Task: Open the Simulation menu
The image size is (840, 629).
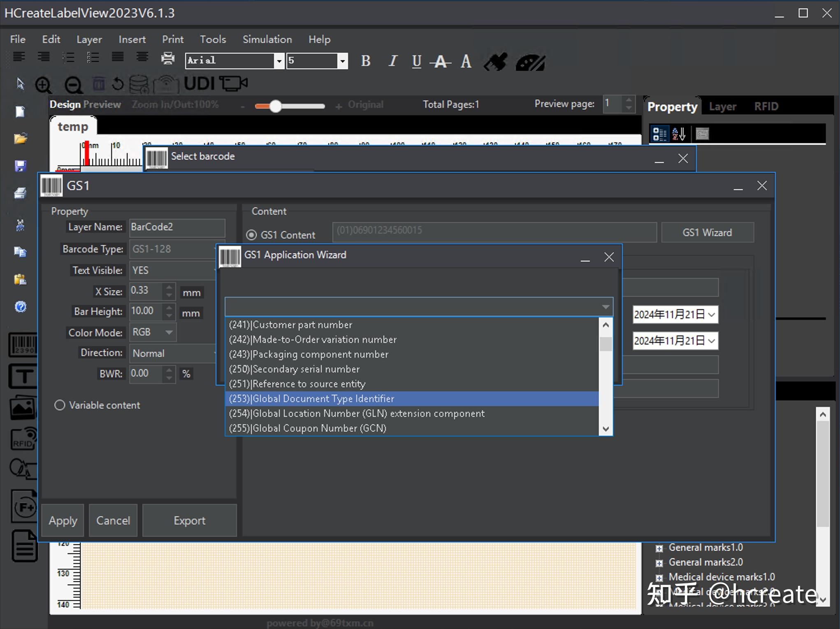Action: point(267,39)
